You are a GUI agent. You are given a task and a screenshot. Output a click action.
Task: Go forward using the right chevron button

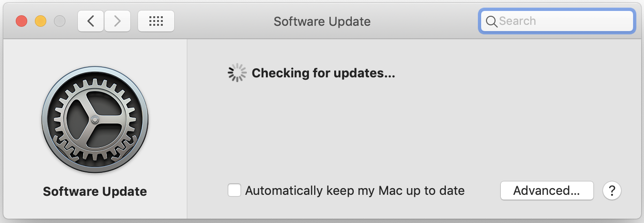[117, 21]
